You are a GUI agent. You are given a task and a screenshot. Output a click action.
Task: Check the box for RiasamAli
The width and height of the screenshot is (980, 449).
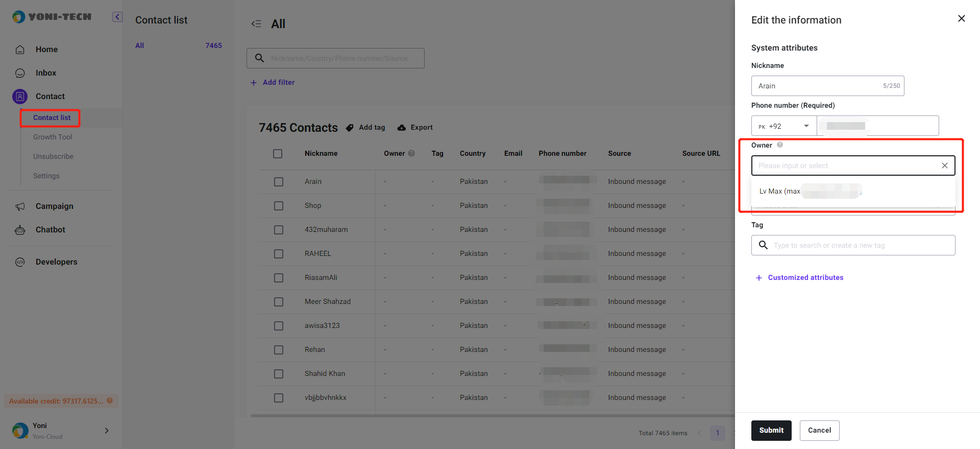point(279,278)
